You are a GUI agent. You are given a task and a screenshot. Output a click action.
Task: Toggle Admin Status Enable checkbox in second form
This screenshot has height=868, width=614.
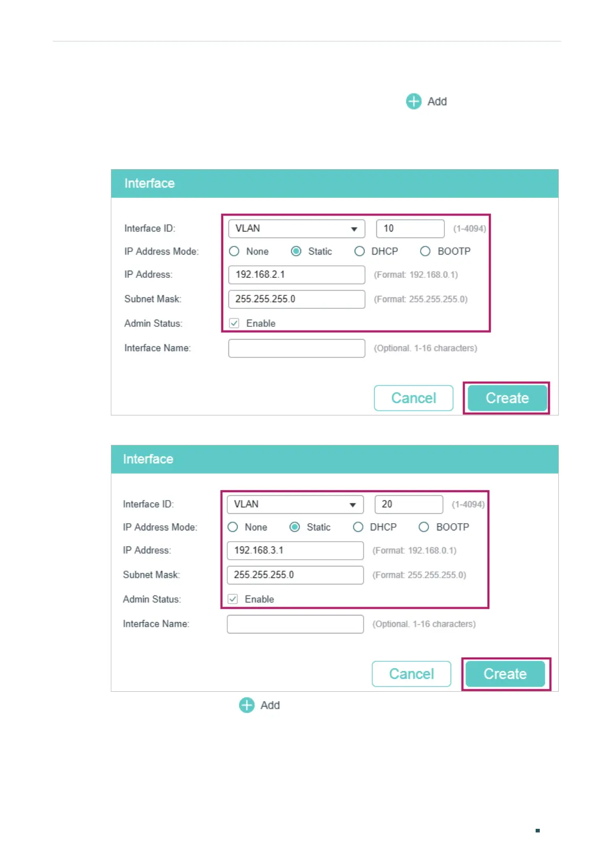point(233,599)
